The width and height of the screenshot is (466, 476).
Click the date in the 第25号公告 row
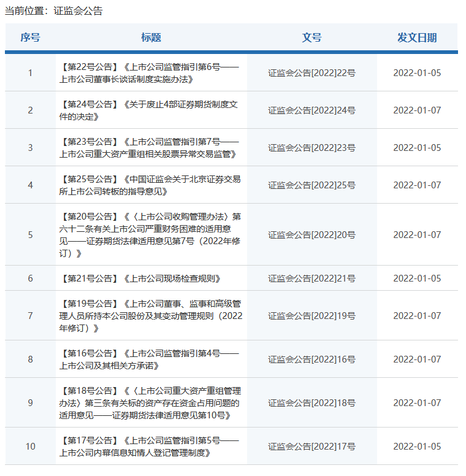[x=417, y=185]
